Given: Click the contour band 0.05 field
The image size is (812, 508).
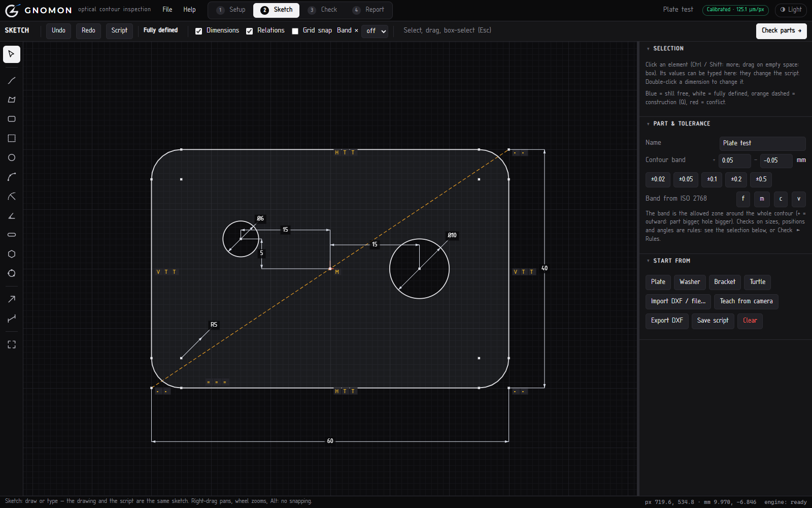Looking at the screenshot, I should point(735,161).
